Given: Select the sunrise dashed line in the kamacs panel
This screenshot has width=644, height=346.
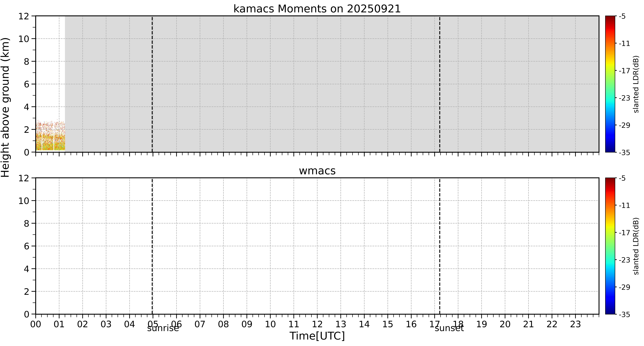Looking at the screenshot, I should (152, 84).
